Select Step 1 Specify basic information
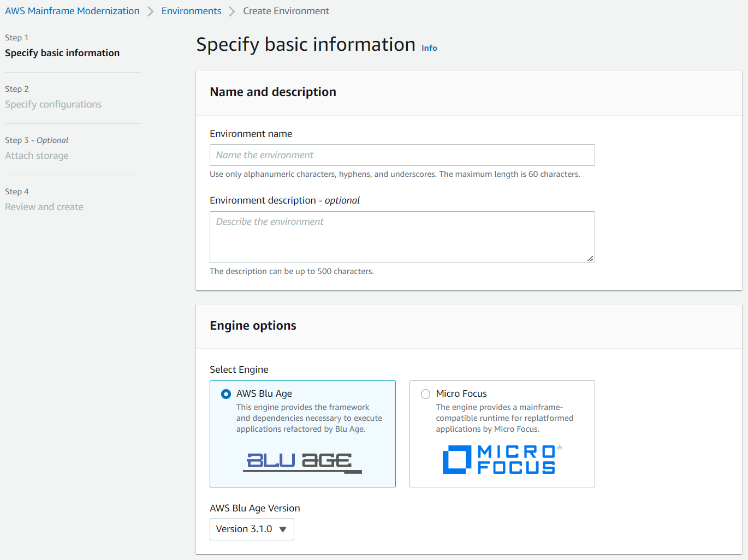The image size is (748, 560). [x=62, y=53]
